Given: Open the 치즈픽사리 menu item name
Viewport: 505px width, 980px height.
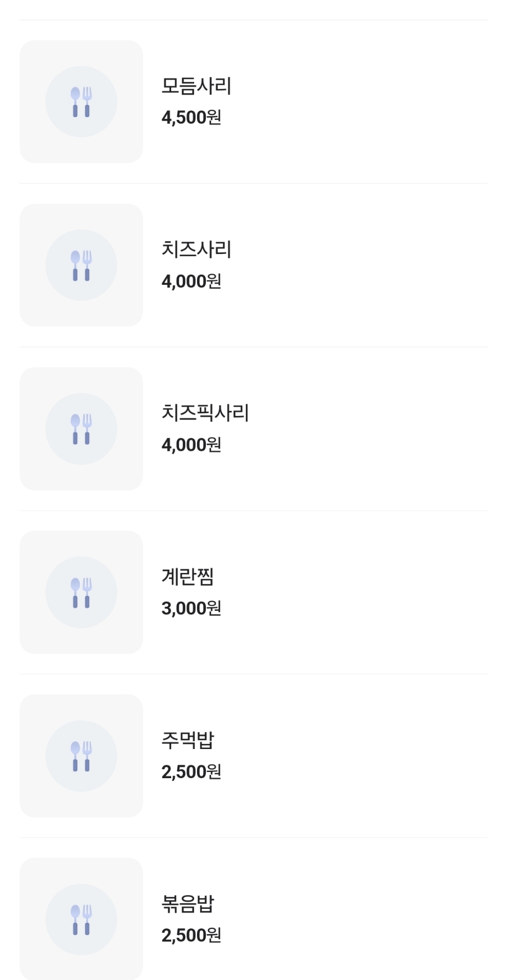Looking at the screenshot, I should pos(205,413).
